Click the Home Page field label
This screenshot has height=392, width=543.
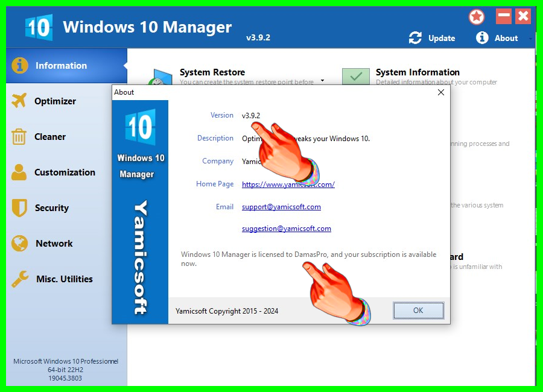[215, 184]
